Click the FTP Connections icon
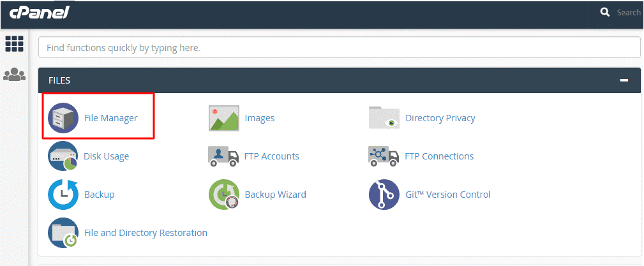This screenshot has height=266, width=644. click(x=384, y=156)
